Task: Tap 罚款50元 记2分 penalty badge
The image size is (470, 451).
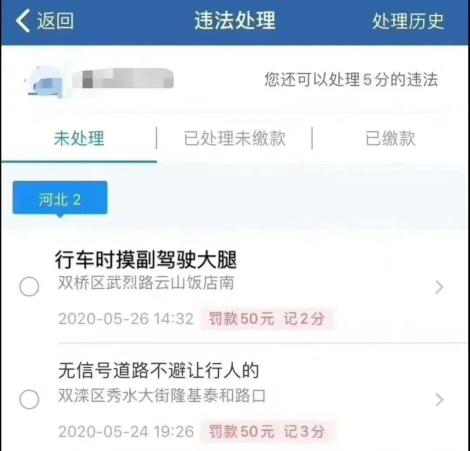Action: [x=267, y=319]
